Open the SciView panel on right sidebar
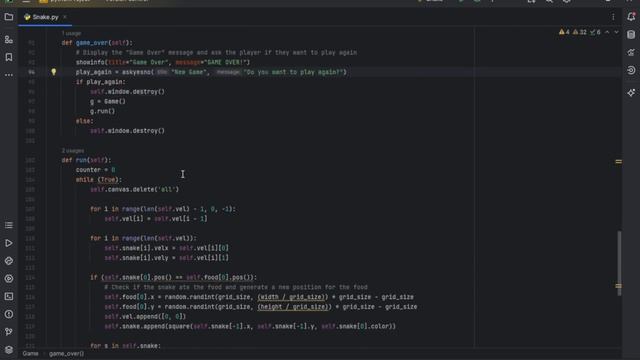 coord(631,52)
